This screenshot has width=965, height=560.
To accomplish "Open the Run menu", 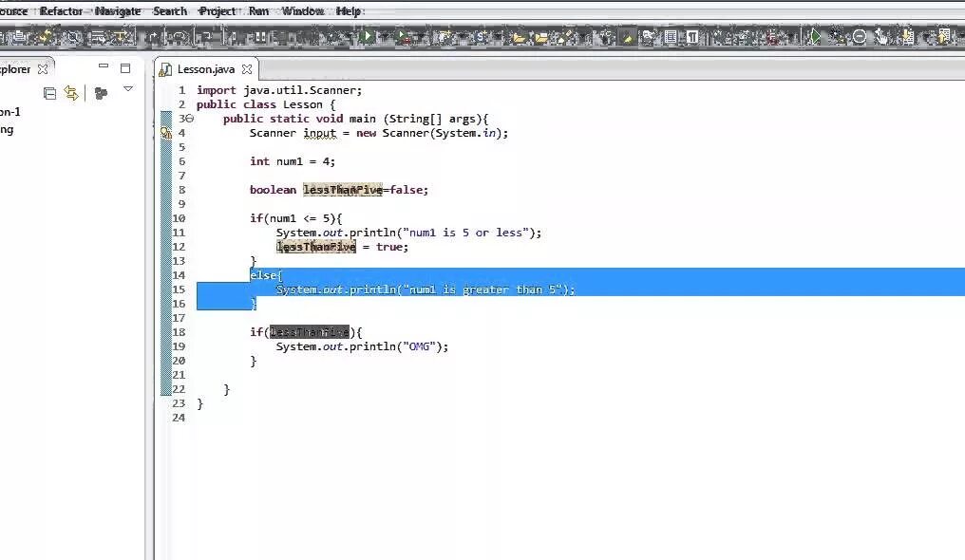I will tap(258, 11).
